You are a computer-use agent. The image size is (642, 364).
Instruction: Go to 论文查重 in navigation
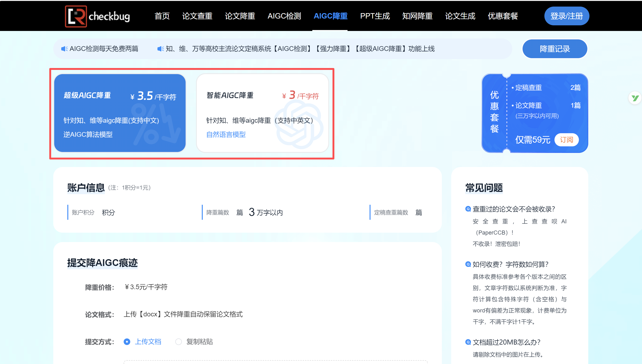197,16
